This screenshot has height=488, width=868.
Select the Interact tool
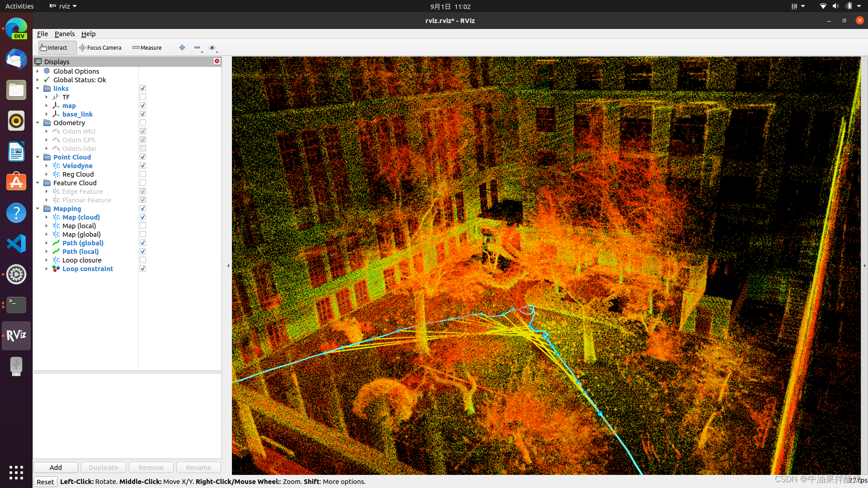click(54, 47)
